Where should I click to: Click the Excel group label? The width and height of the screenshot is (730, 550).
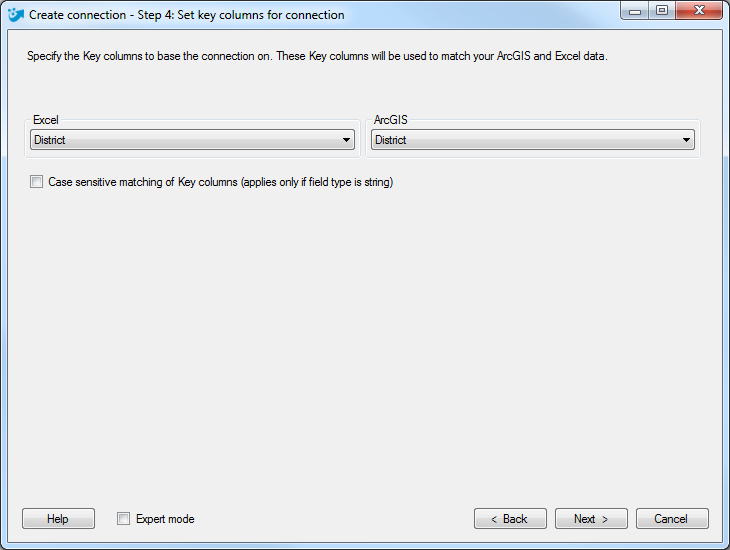tap(46, 120)
